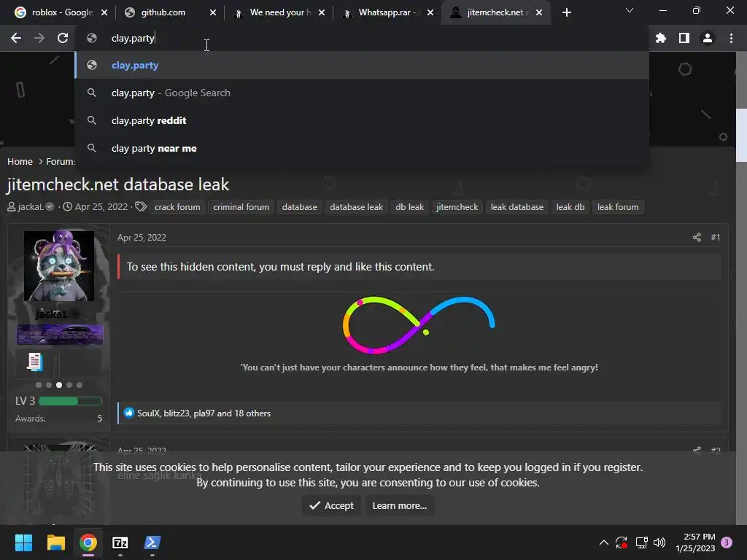Viewport: 747px width, 560px height.
Task: Click the share icon on post #1
Action: coord(697,237)
